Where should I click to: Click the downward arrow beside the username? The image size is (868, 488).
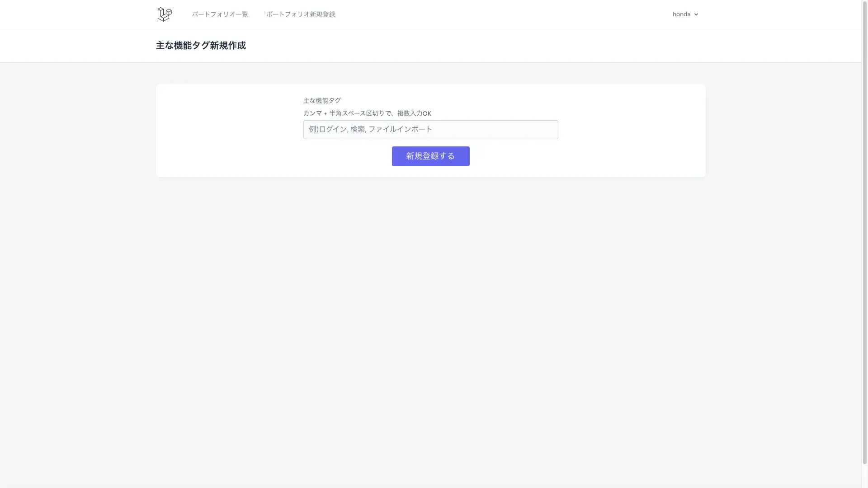point(696,14)
